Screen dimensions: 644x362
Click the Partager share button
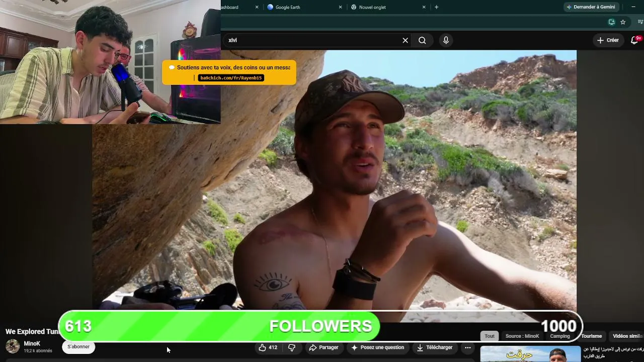click(324, 347)
